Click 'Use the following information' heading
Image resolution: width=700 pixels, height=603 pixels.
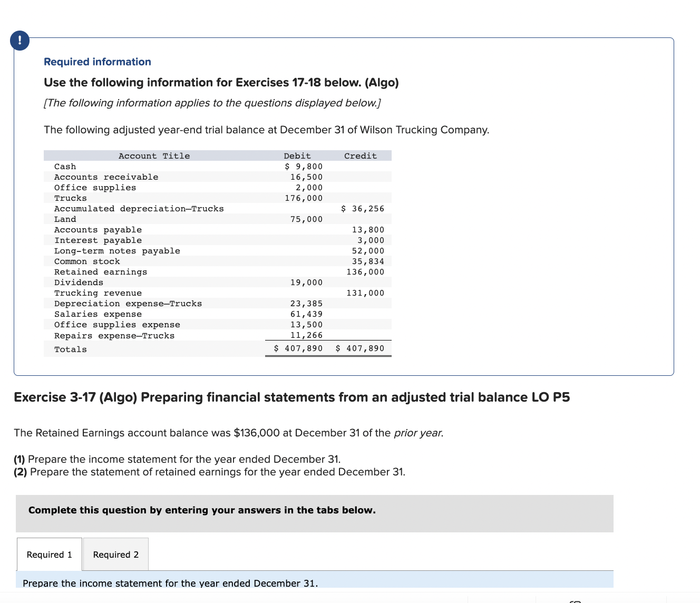(x=221, y=82)
